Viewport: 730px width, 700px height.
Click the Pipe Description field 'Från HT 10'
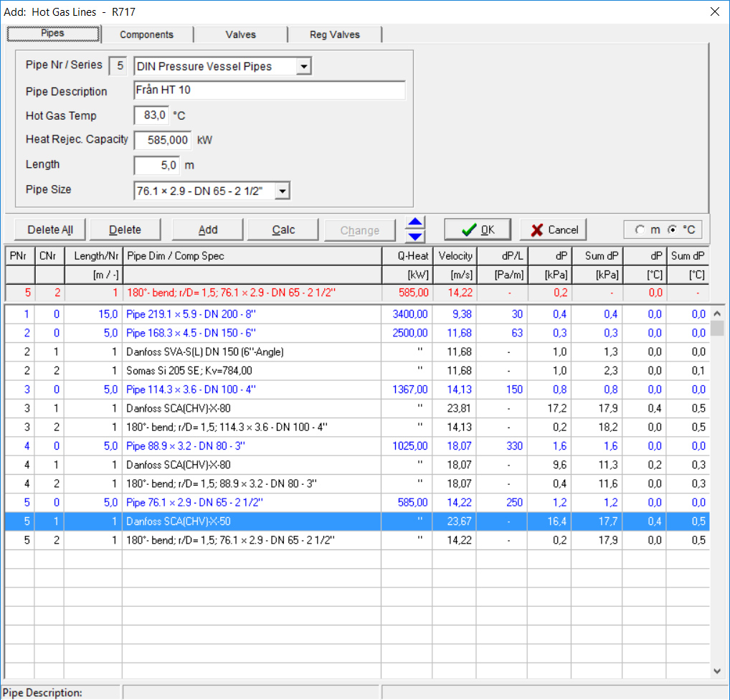270,90
